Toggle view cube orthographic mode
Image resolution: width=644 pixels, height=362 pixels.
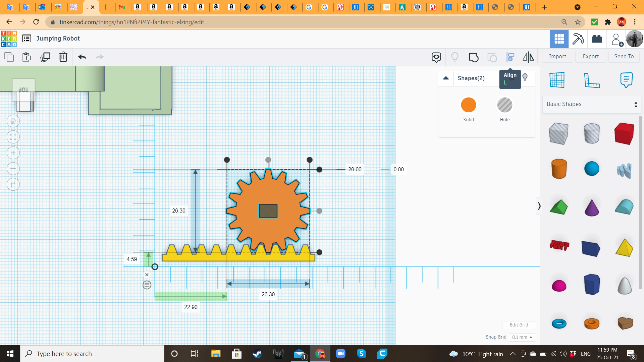coord(13,184)
